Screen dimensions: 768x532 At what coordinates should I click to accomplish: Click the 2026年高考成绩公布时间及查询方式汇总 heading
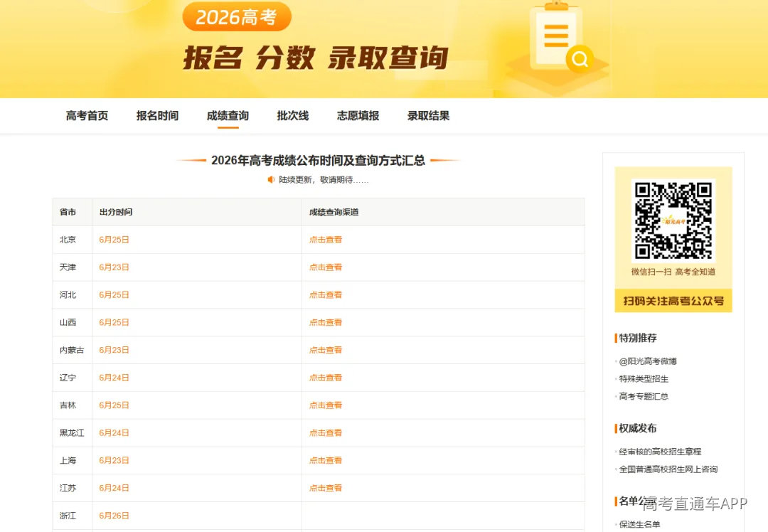click(318, 160)
